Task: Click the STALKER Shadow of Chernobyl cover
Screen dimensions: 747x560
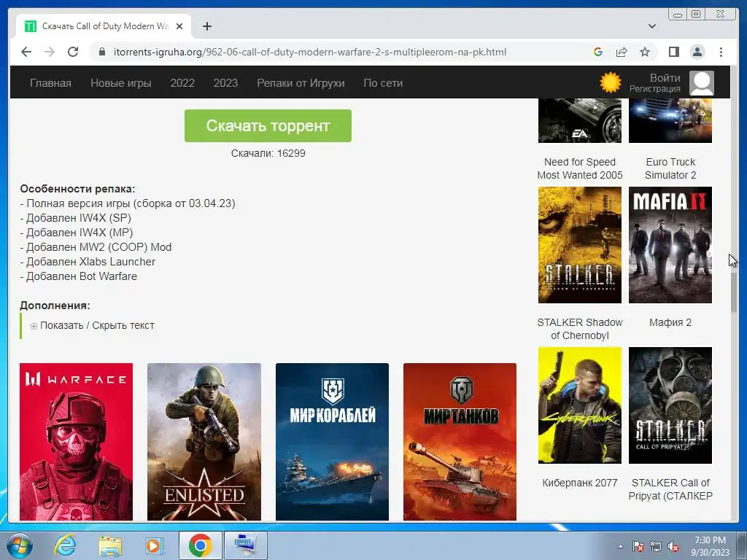Action: (580, 245)
